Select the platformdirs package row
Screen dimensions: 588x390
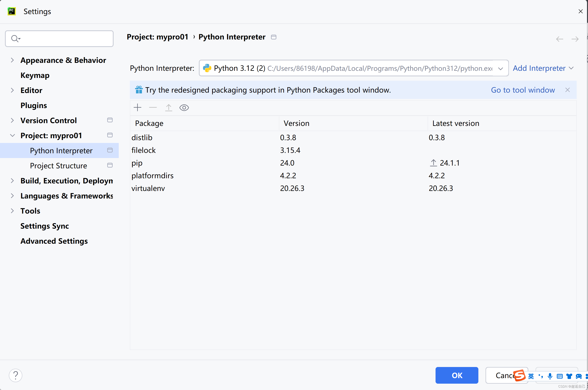[353, 175]
